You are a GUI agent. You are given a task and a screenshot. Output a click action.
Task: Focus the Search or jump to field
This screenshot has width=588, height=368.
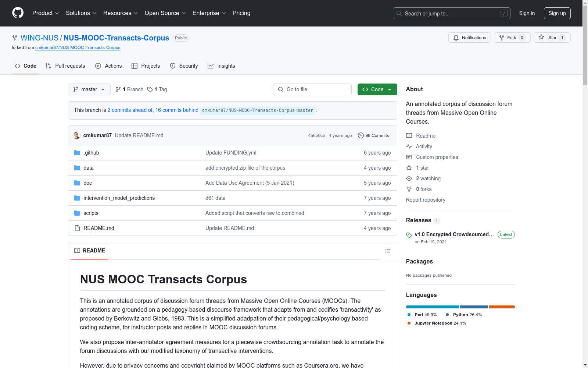[452, 13]
